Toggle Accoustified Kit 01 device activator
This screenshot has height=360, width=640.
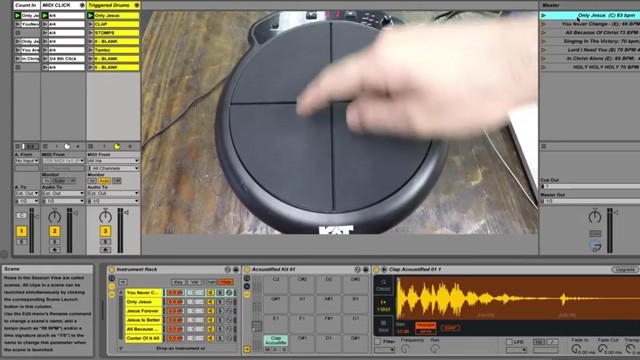[247, 269]
